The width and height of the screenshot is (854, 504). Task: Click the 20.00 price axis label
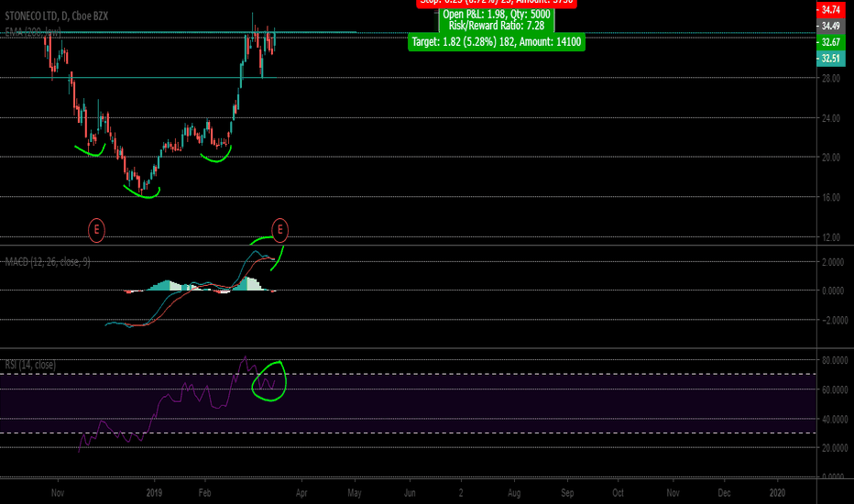(x=831, y=158)
